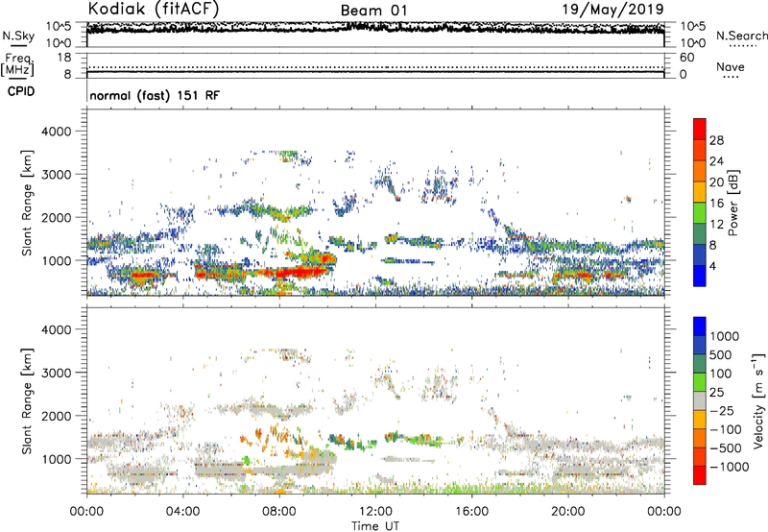The height and width of the screenshot is (532, 768).
Task: Click the "500" tick on the Velocity color bar
Action: (x=720, y=354)
